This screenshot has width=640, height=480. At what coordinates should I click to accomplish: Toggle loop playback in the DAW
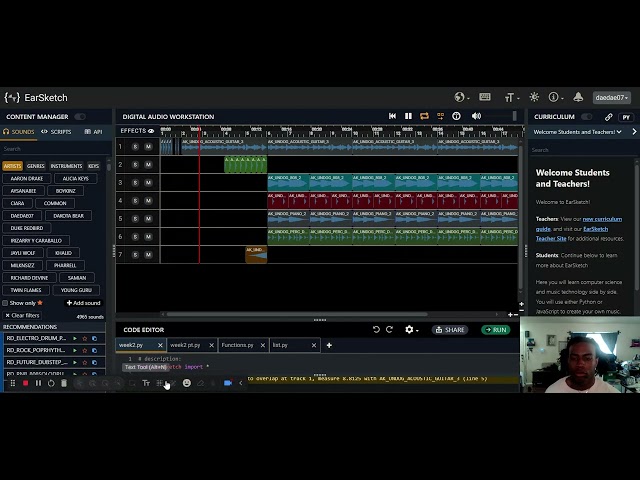tap(424, 116)
